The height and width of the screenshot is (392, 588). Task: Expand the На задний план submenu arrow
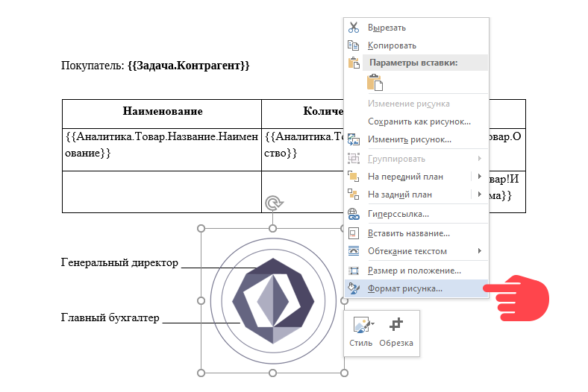click(480, 195)
